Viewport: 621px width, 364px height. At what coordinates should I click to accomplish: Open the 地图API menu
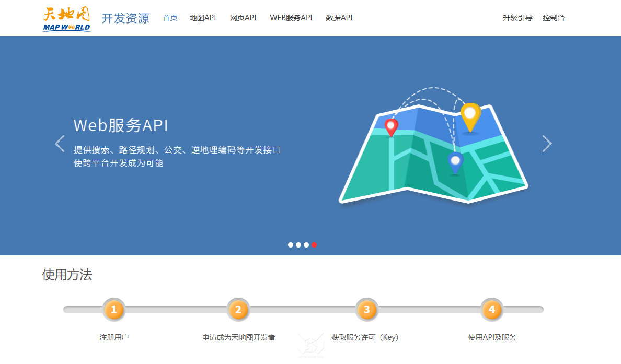(x=203, y=18)
